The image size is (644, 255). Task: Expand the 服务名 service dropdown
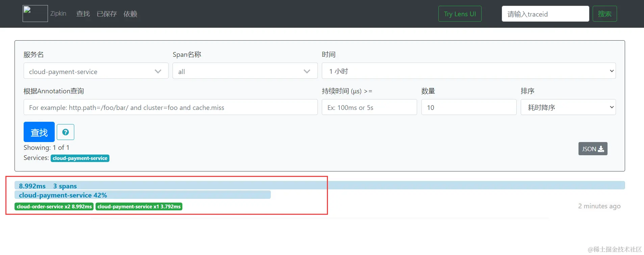pos(96,71)
